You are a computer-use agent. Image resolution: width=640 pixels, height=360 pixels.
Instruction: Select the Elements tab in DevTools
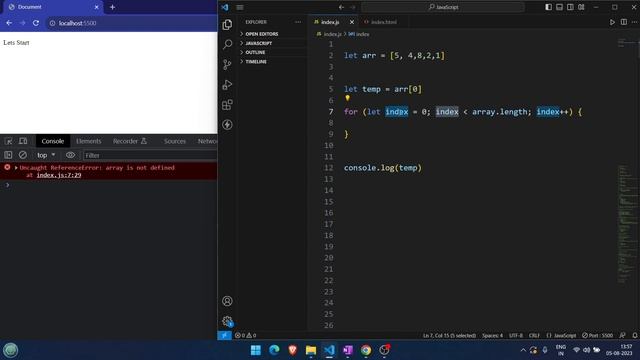click(x=88, y=141)
